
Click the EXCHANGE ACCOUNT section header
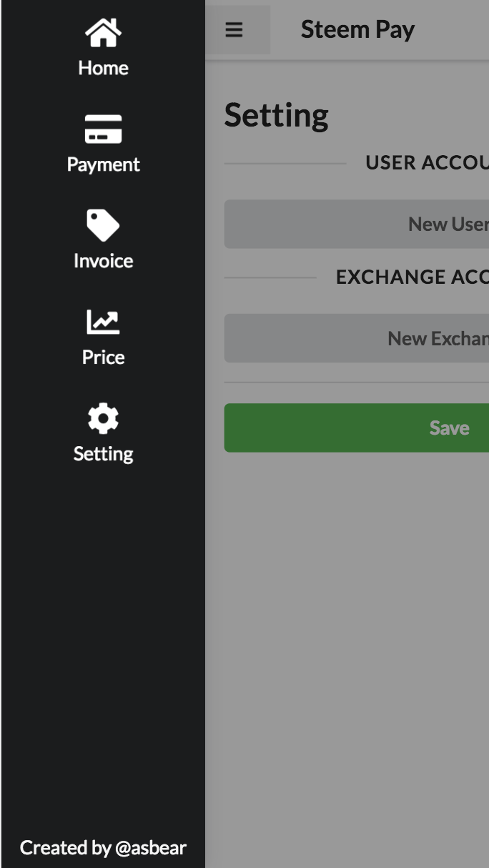click(x=412, y=277)
